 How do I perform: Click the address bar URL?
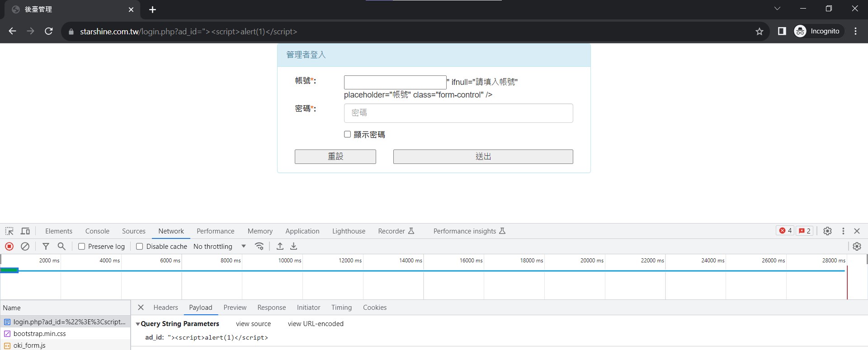pos(189,32)
